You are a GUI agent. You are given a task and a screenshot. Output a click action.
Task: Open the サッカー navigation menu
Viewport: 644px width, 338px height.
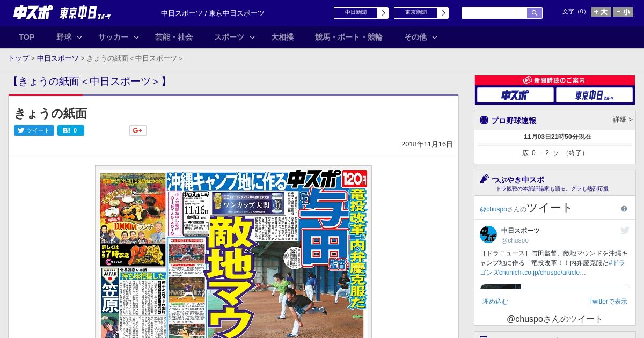pyautogui.click(x=113, y=37)
